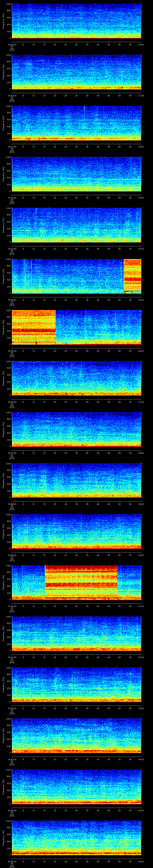Screen dimensions: 153x868
Task: Click the 18:39:00 start time label
Action: click(x=12, y=555)
